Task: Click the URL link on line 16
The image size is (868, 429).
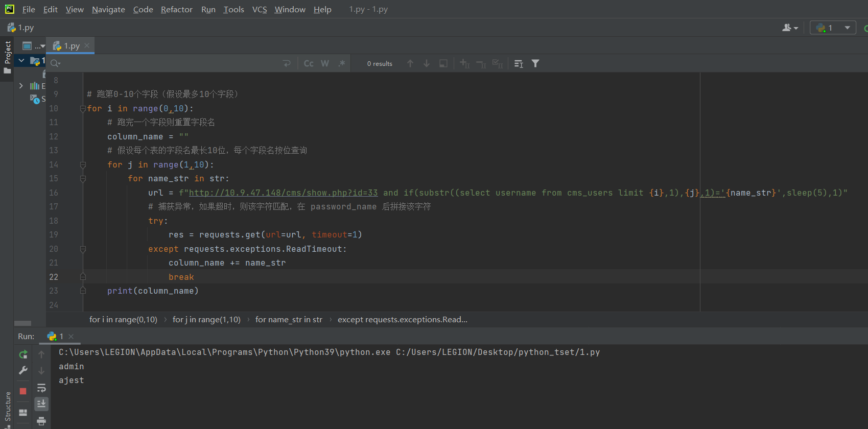Action: 284,193
